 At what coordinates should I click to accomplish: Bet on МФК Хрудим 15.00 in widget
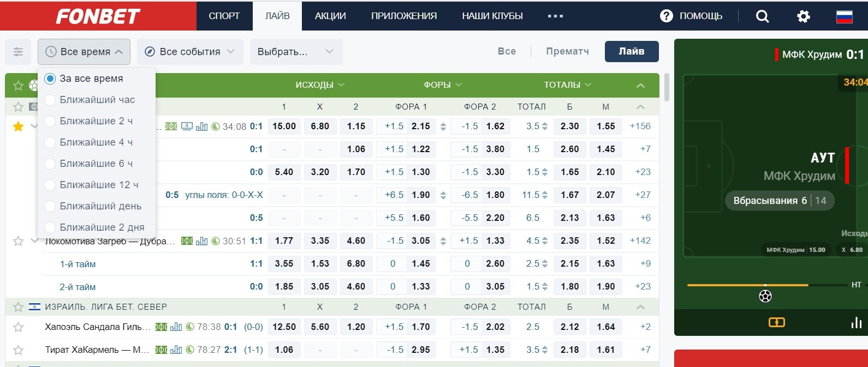[796, 250]
